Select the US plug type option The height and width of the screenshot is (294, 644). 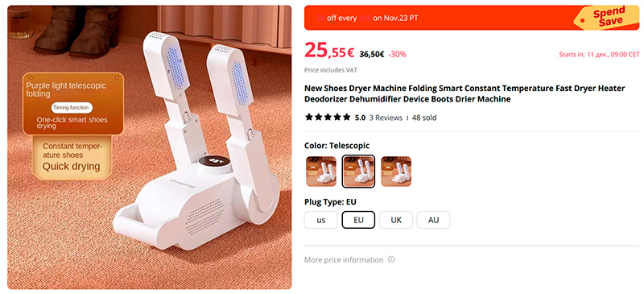click(320, 220)
